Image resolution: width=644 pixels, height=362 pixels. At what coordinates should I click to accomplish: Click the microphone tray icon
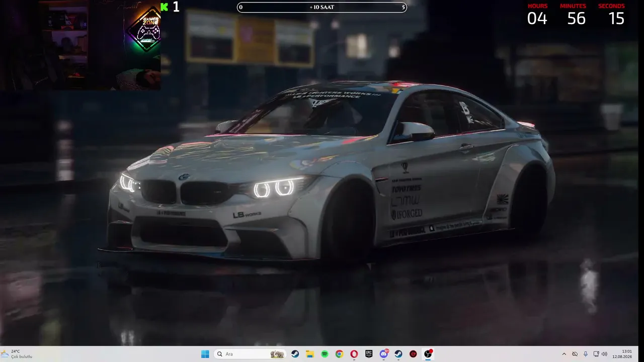coord(586,354)
